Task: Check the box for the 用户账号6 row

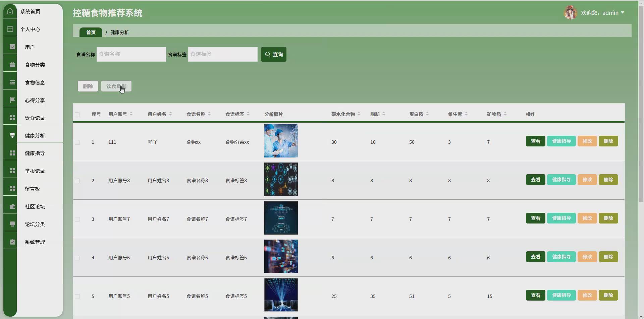Action: 77,258
